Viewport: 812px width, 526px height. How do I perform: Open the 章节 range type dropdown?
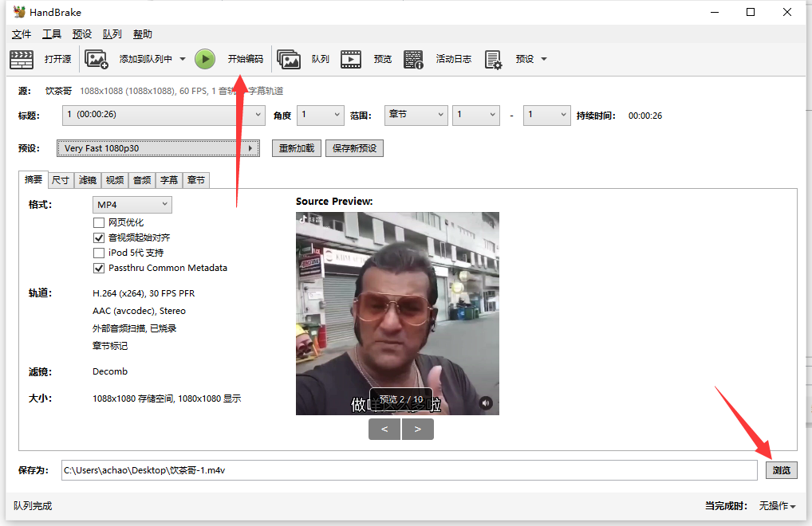(416, 115)
